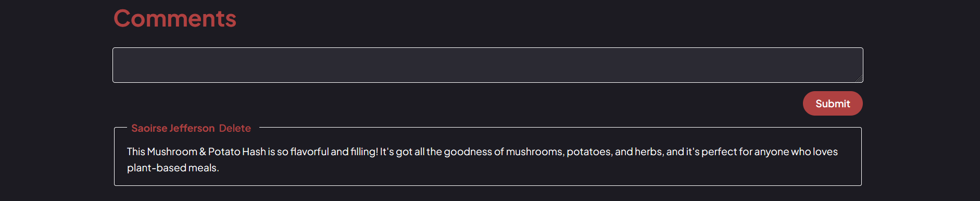The image size is (980, 201).
Task: Click the Mushroom & Potato Hash comment body
Action: pos(482,159)
